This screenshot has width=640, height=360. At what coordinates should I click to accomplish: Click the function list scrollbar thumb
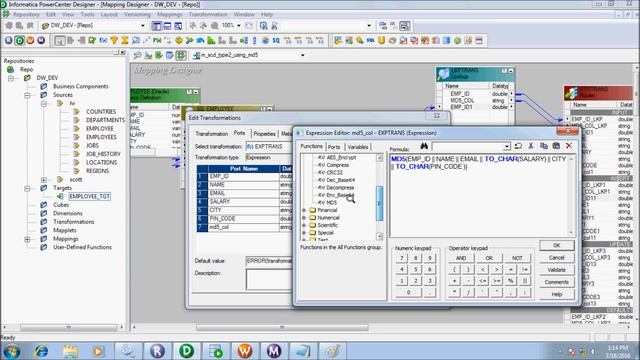point(379,203)
